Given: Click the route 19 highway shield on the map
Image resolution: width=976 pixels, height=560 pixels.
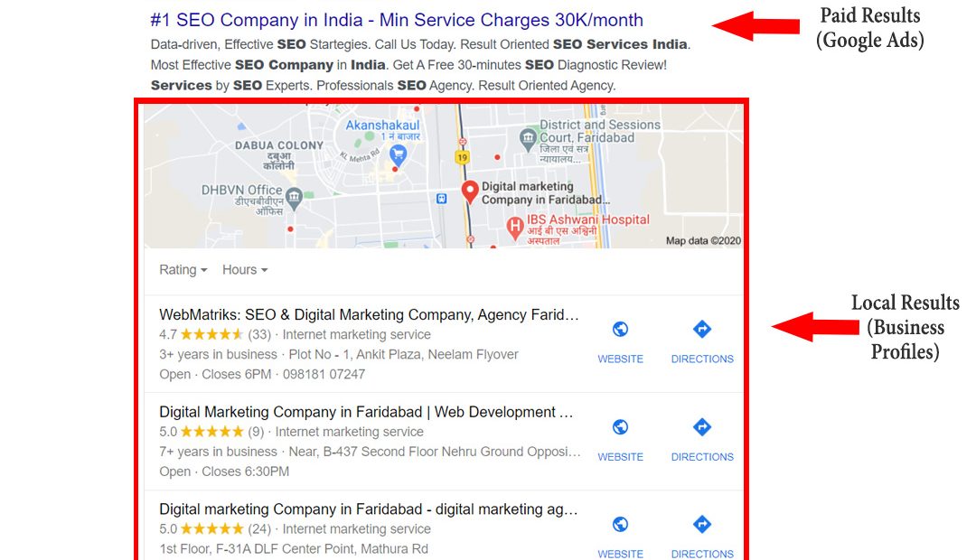Looking at the screenshot, I should pos(462,157).
